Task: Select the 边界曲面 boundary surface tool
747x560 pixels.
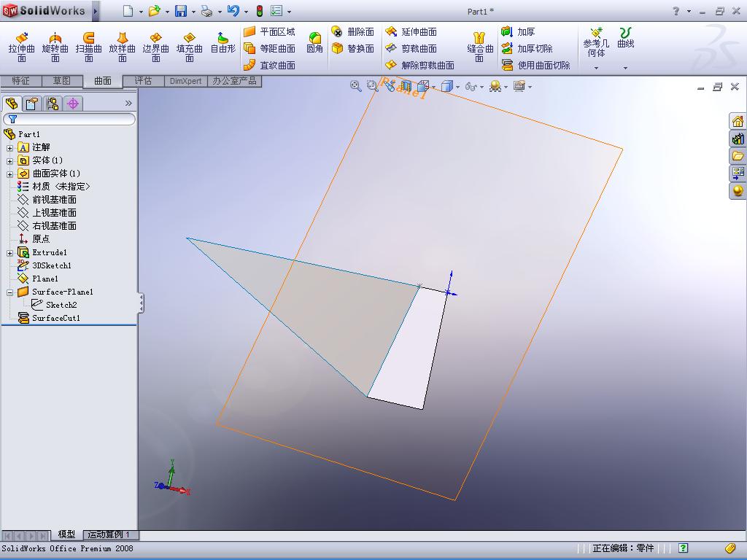Action: 156,47
